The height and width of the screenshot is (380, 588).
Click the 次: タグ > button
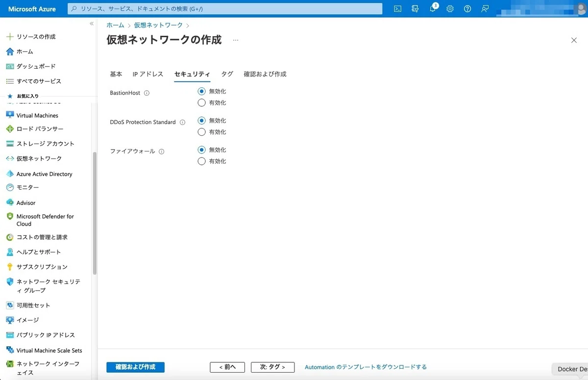(272, 367)
